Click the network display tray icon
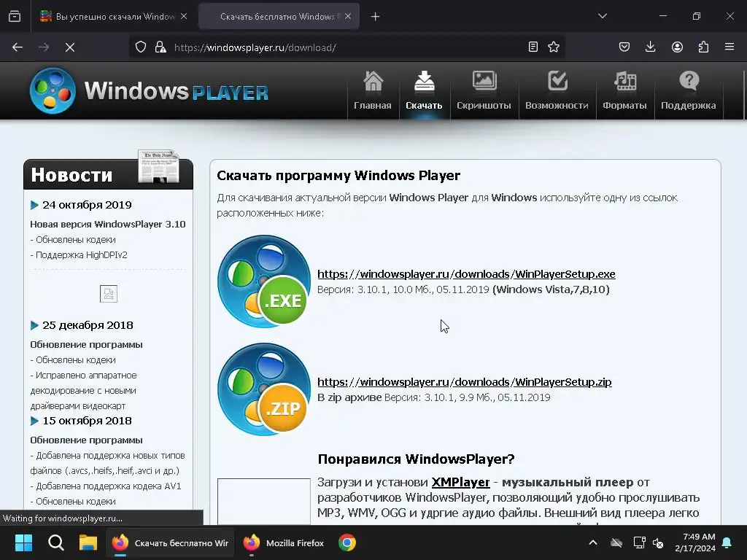 pos(639,542)
